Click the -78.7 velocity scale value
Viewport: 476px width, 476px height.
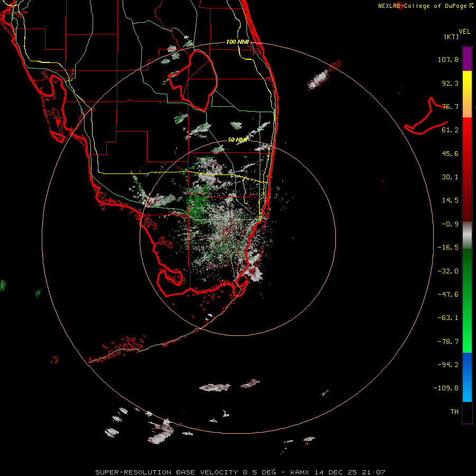[448, 342]
